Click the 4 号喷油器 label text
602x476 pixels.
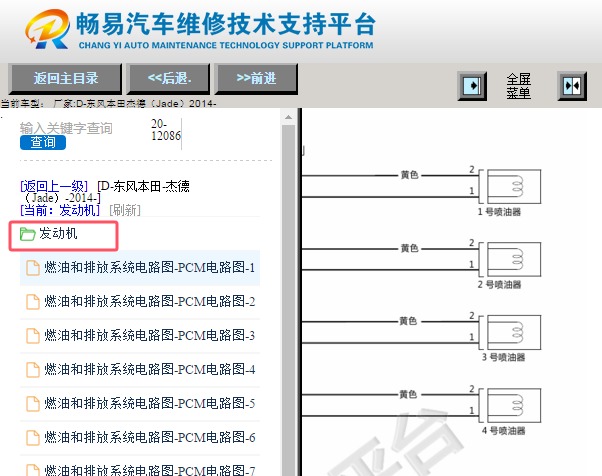coord(503,431)
